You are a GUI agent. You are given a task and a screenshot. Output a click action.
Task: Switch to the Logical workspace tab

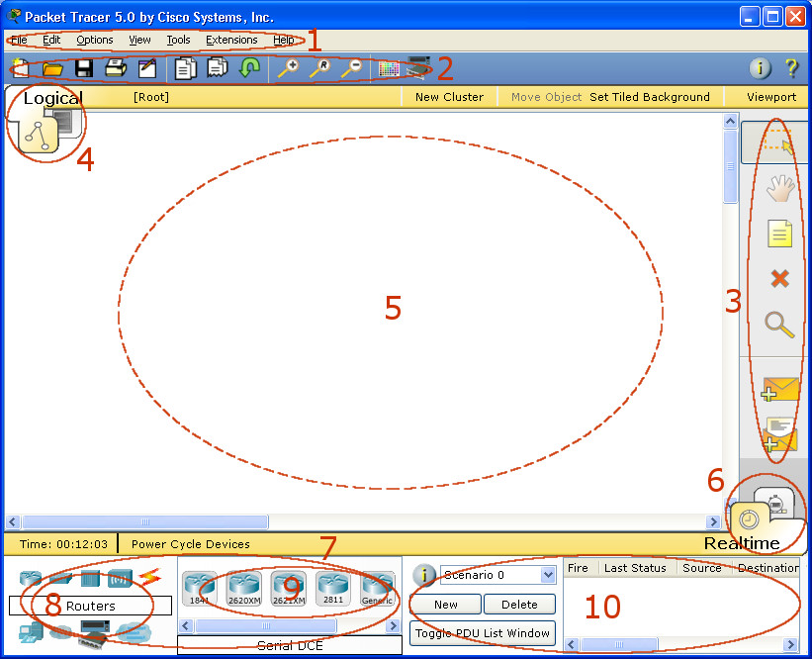(x=38, y=136)
